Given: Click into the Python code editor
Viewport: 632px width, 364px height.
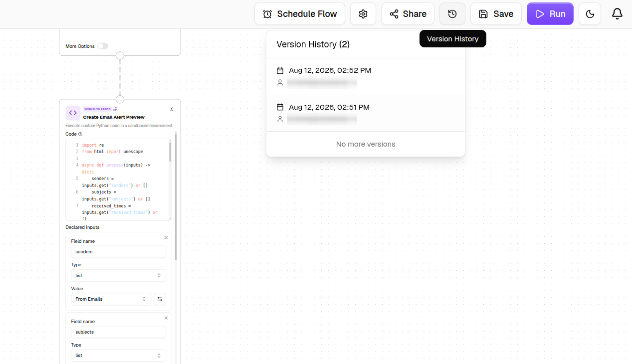Looking at the screenshot, I should [x=118, y=180].
